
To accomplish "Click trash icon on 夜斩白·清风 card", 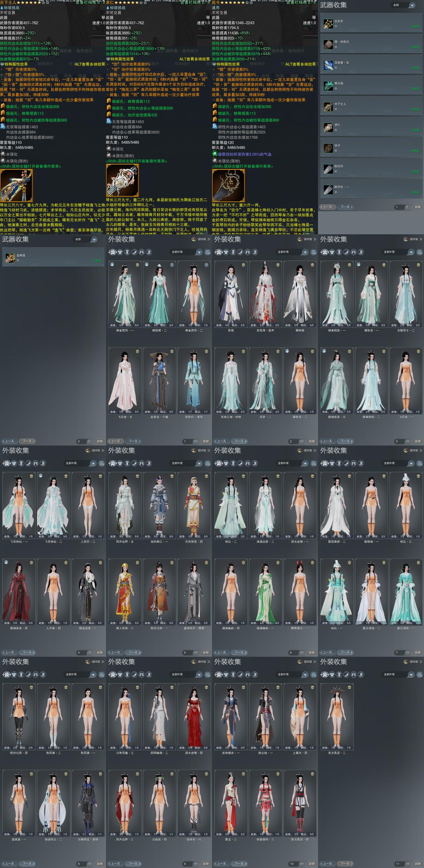I will pos(206,352).
